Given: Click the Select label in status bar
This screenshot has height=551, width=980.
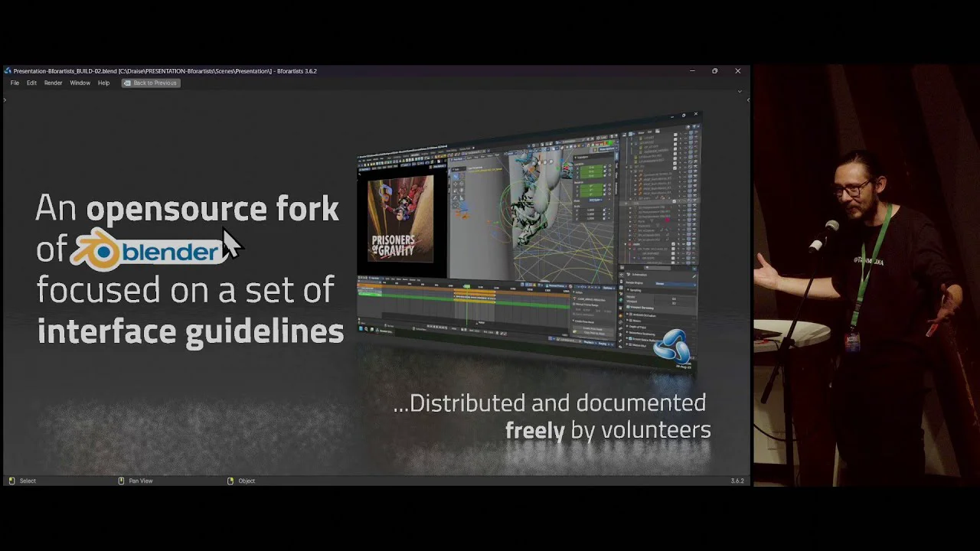Looking at the screenshot, I should click(28, 481).
